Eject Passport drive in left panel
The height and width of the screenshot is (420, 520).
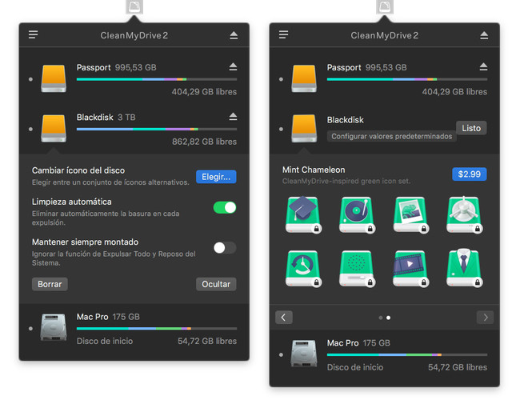pos(233,66)
